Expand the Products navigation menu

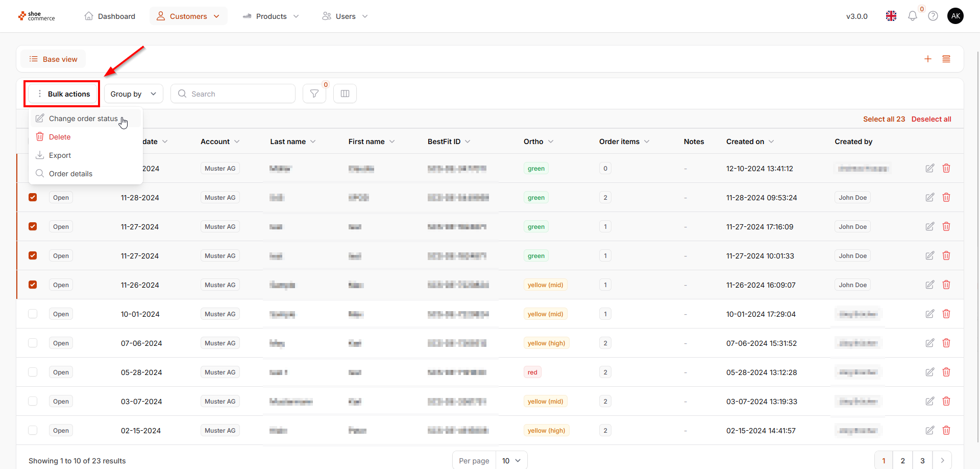pos(271,16)
